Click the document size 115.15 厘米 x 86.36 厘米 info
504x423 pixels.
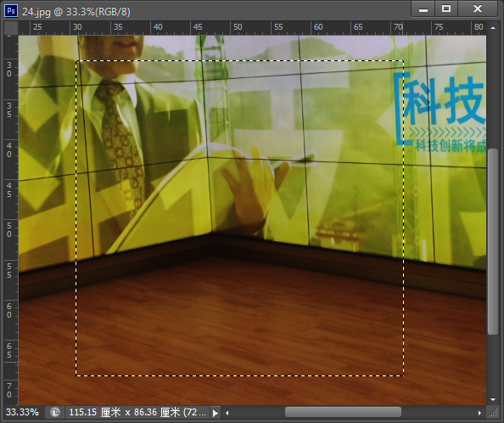[x=137, y=412]
